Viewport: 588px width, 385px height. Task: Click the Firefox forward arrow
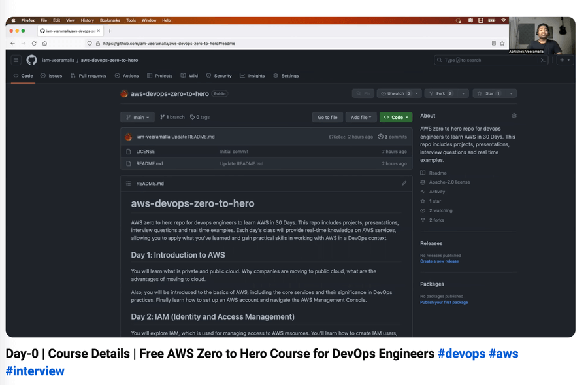(24, 44)
